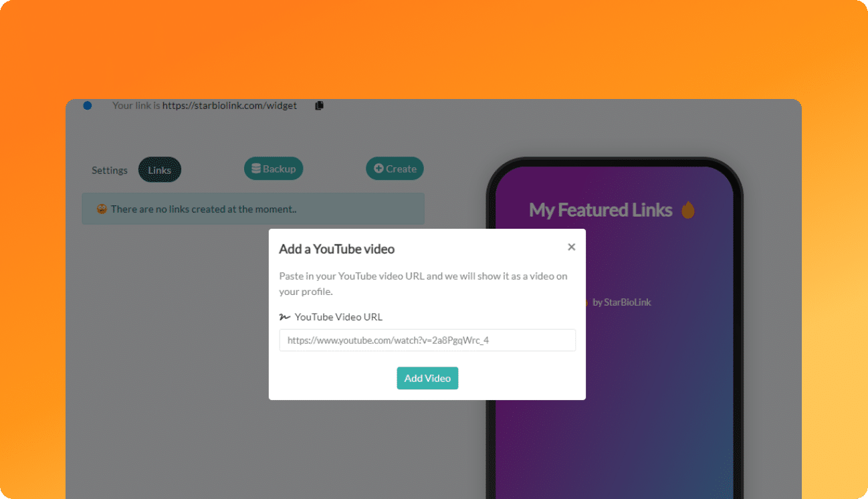This screenshot has width=868, height=499.
Task: Click the database icon inside the Backup button
Action: coord(255,169)
